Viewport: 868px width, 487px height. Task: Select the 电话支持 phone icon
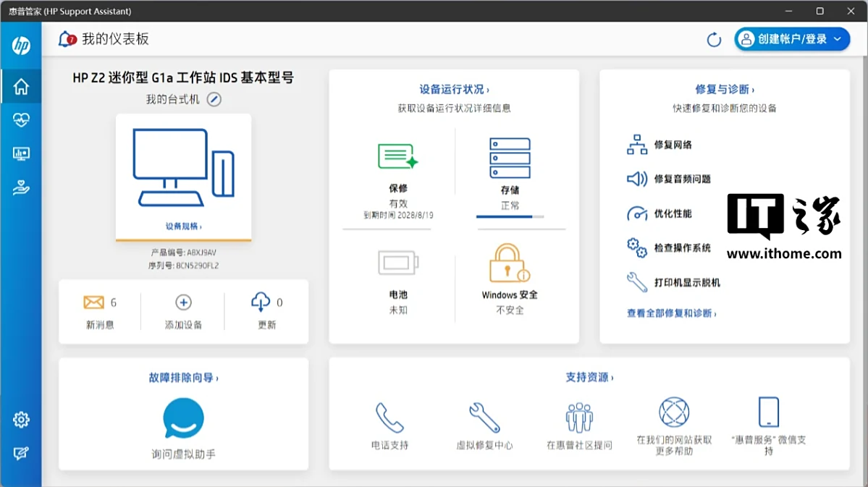point(391,414)
